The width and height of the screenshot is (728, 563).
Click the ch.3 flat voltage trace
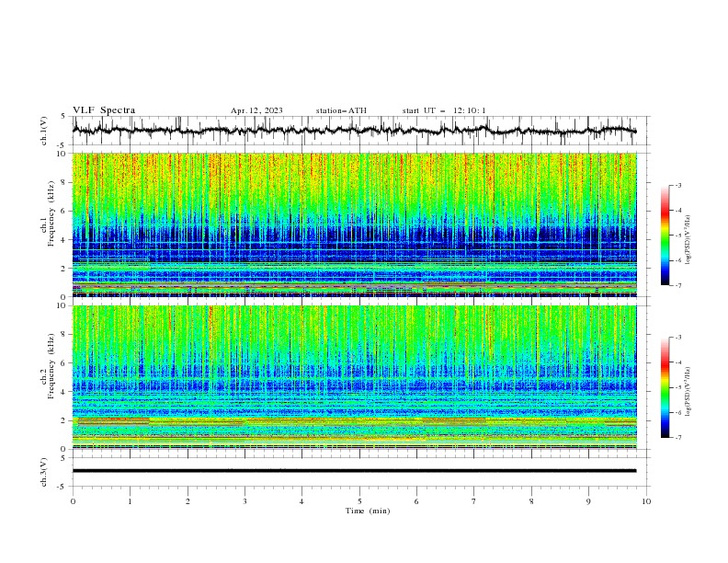click(x=354, y=471)
